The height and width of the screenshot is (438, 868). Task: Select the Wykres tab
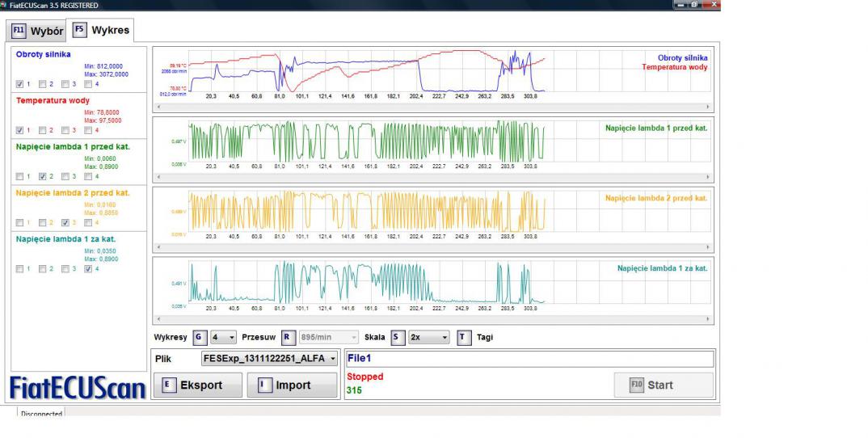pyautogui.click(x=102, y=30)
